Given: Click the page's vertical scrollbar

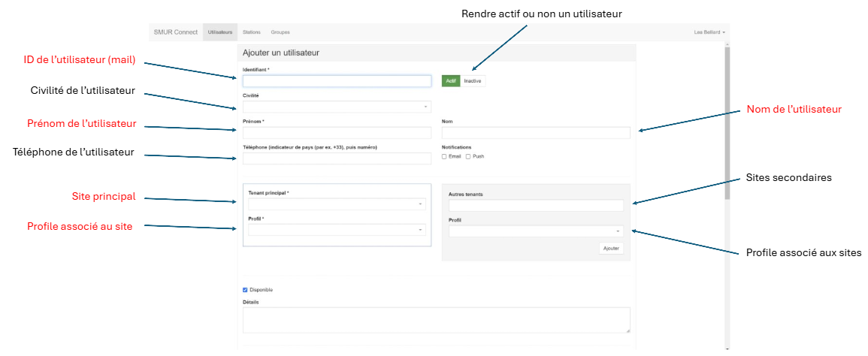Looking at the screenshot, I should [727, 123].
